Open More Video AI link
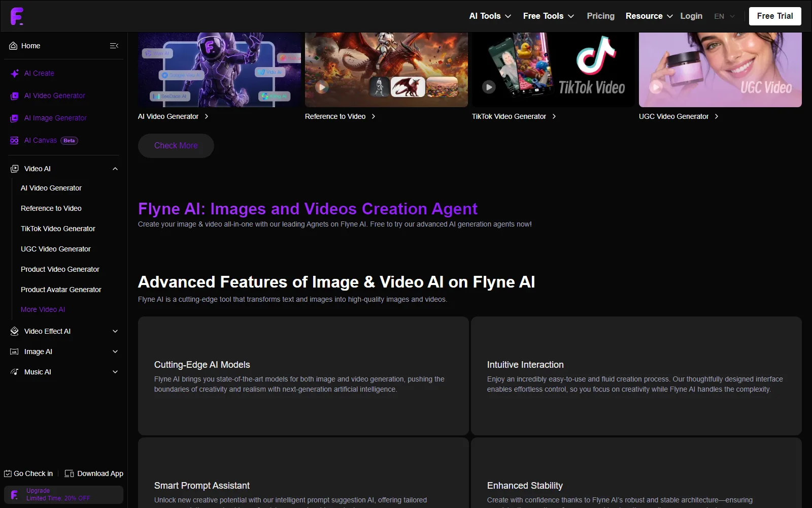The width and height of the screenshot is (812, 508). [43, 309]
